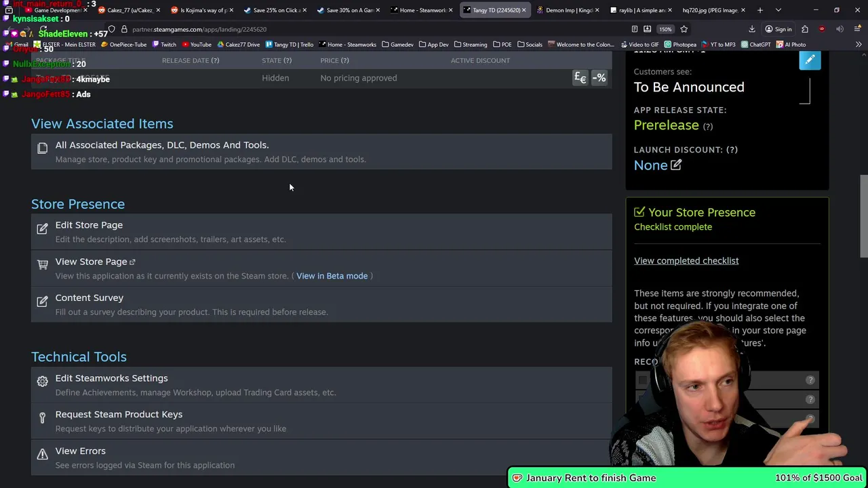Open the Tangy TD | Trello bookmark
The width and height of the screenshot is (868, 488).
[x=289, y=45]
